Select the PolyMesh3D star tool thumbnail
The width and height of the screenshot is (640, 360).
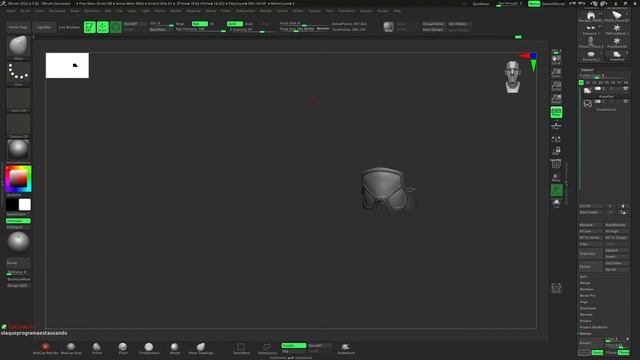click(617, 42)
